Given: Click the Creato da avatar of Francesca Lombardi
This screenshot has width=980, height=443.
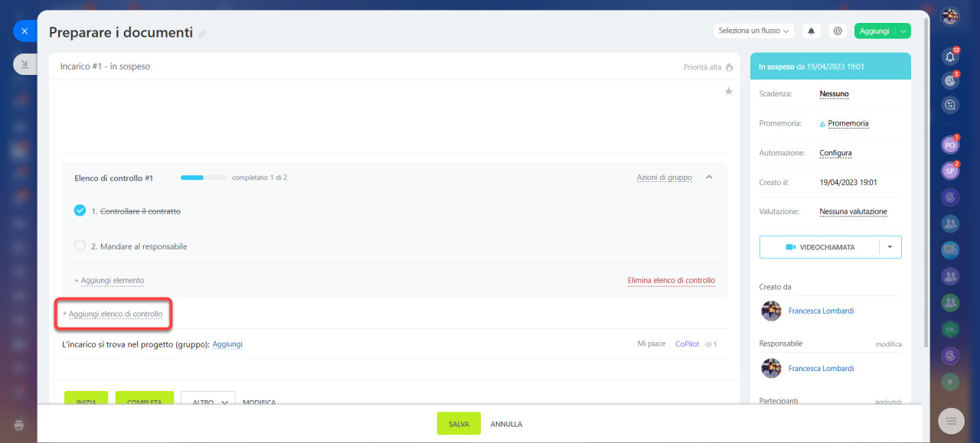Looking at the screenshot, I should [x=771, y=311].
